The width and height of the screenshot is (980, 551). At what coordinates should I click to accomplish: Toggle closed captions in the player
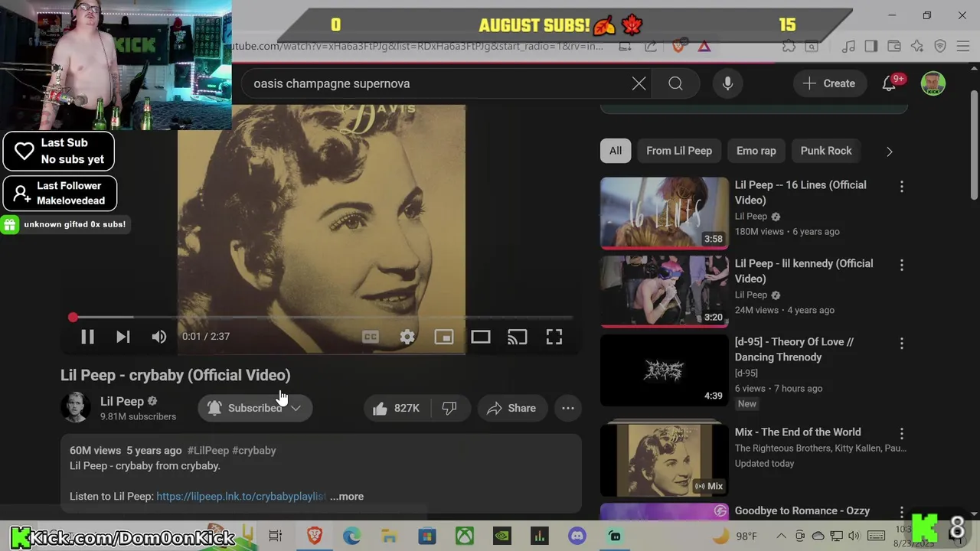[371, 337]
